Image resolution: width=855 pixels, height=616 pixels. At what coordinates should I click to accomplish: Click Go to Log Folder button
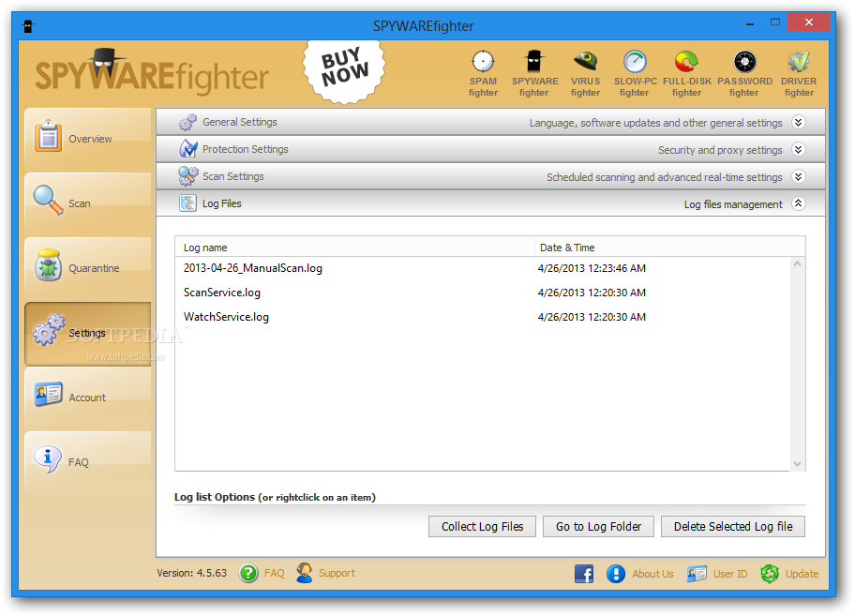(x=598, y=527)
